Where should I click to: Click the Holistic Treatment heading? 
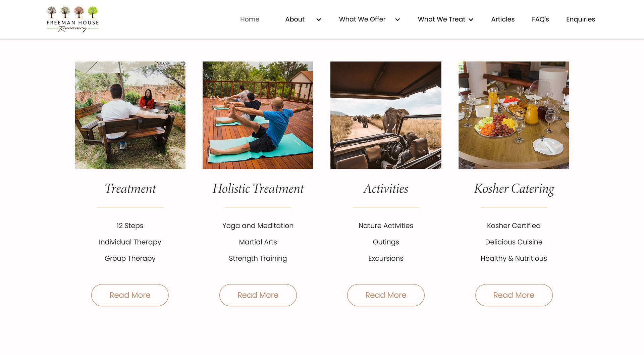(258, 189)
